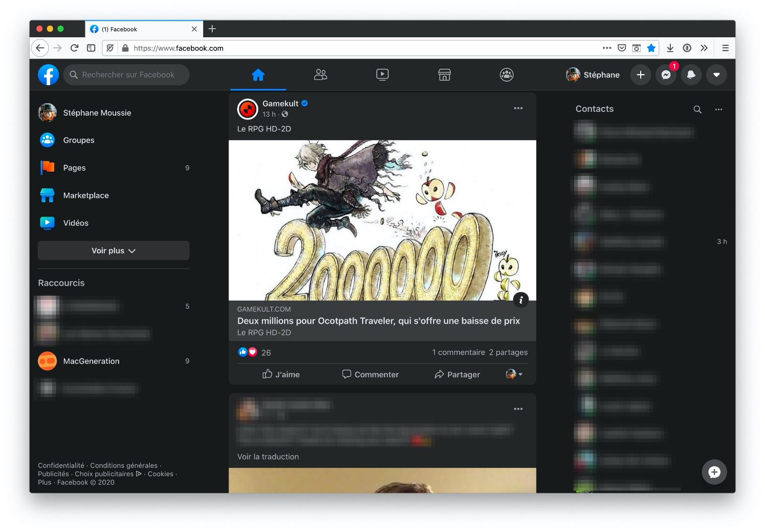Click the plus Create button in the Facebook header
Image resolution: width=765 pixels, height=532 pixels.
point(641,75)
